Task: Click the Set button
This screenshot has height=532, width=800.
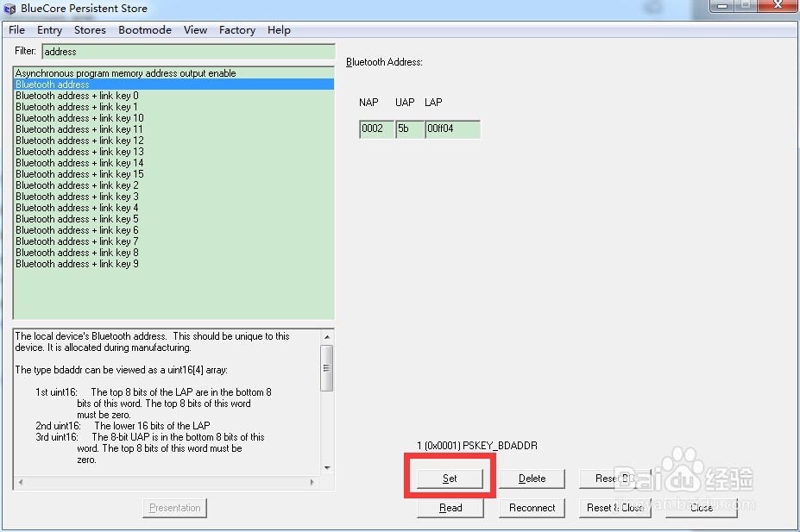Action: pos(450,479)
